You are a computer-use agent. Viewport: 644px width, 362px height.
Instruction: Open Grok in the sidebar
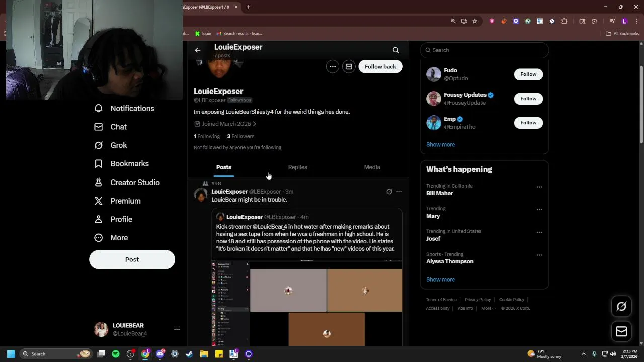click(111, 145)
